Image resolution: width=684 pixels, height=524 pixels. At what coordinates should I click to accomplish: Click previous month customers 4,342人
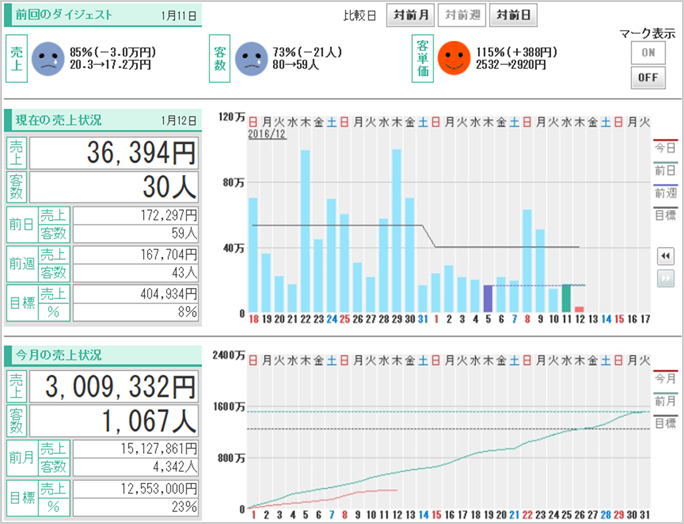coord(136,467)
